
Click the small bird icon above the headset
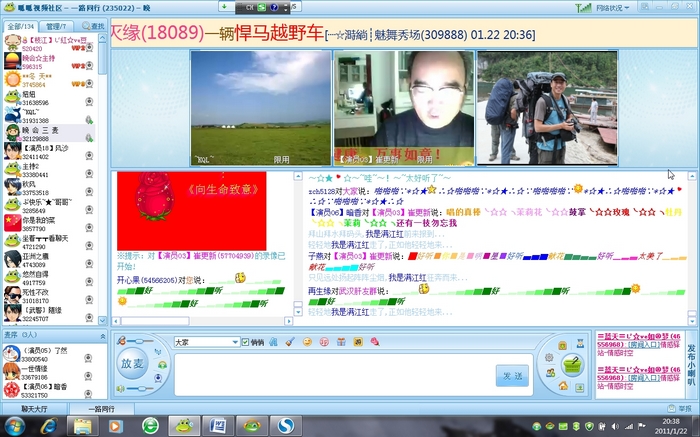[158, 352]
